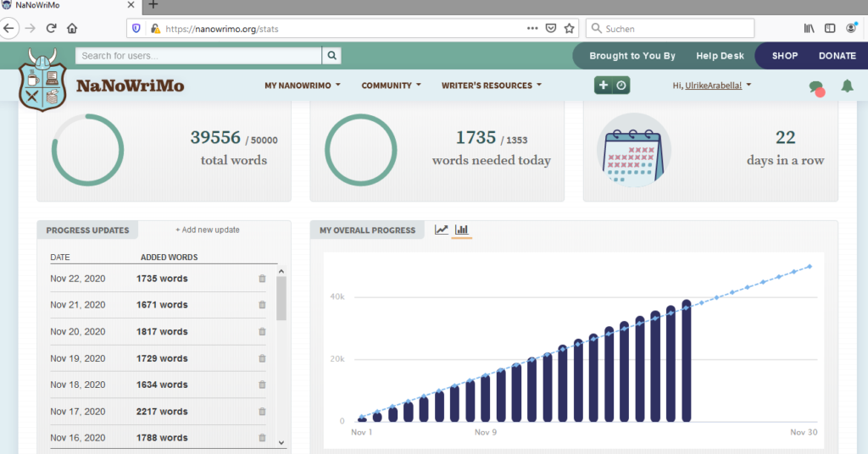Close the NaNoWriMo browser tab
The width and height of the screenshot is (868, 454).
pyautogui.click(x=131, y=5)
